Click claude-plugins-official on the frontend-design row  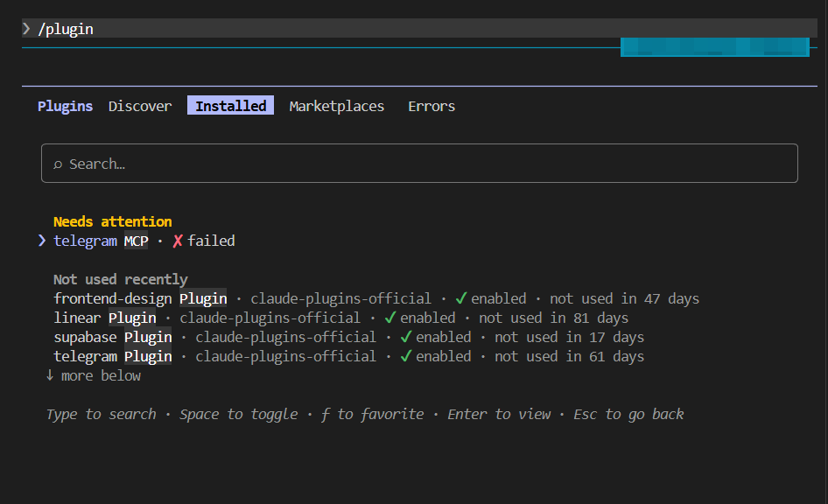pos(340,298)
